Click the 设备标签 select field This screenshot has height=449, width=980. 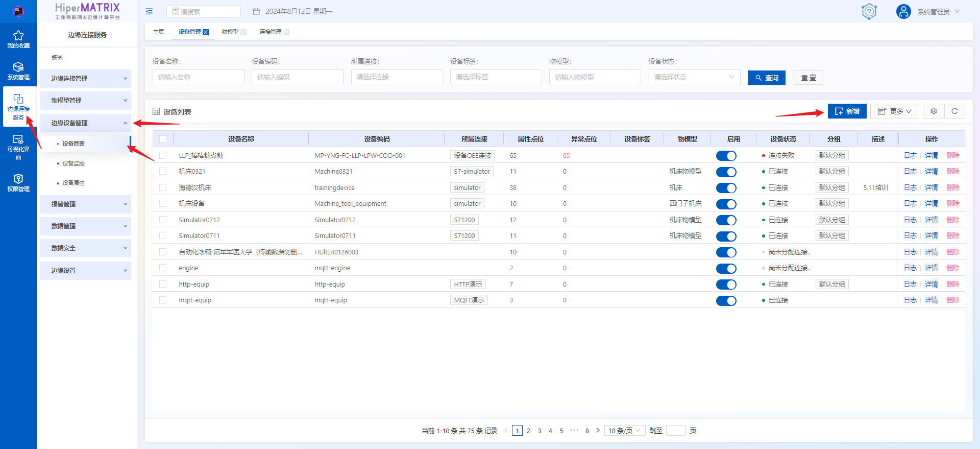point(496,77)
